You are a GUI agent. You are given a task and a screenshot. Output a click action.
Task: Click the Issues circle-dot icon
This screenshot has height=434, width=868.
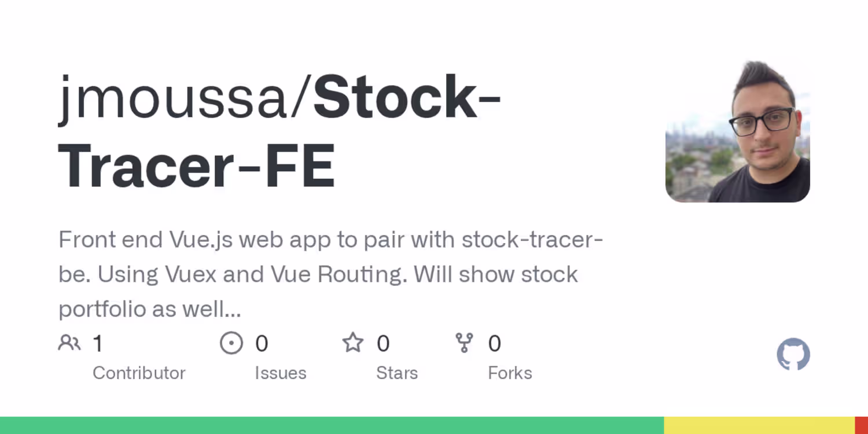tap(231, 343)
